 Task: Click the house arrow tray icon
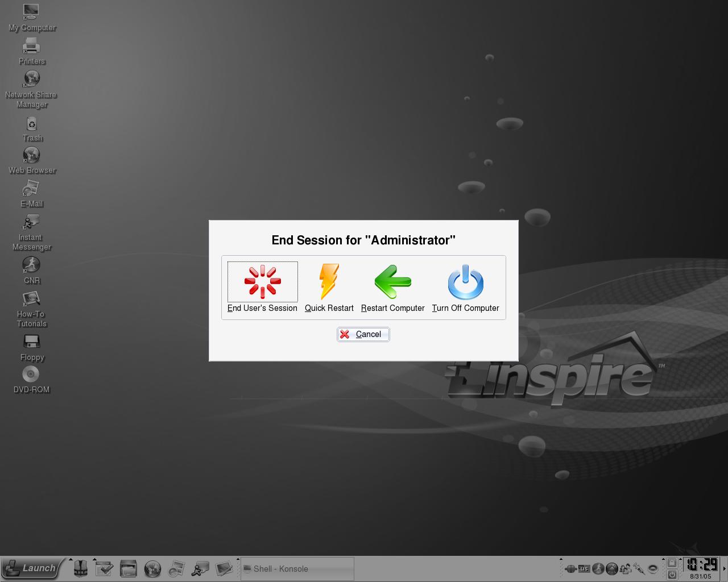point(612,568)
